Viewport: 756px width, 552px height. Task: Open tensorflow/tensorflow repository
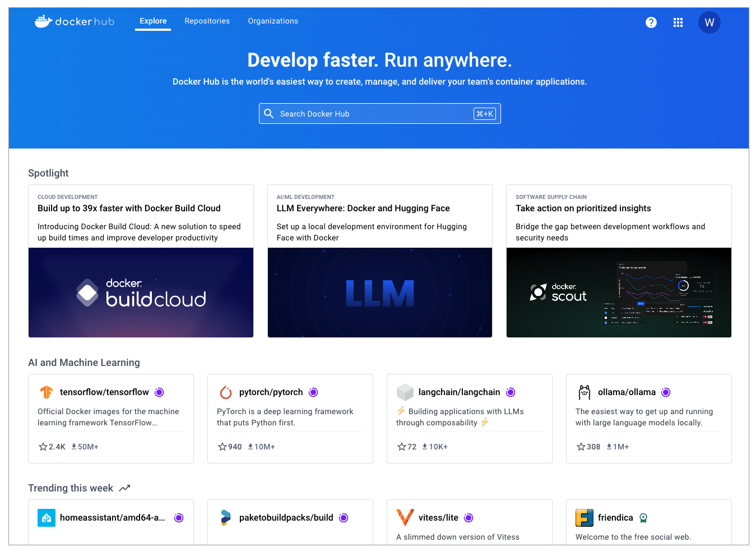[104, 392]
